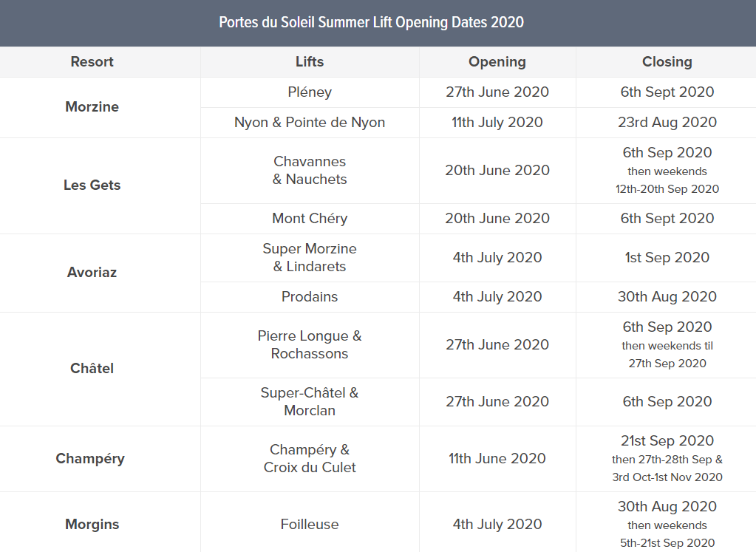Click the Mont Chéry lift cell
The image size is (756, 552).
click(x=310, y=219)
